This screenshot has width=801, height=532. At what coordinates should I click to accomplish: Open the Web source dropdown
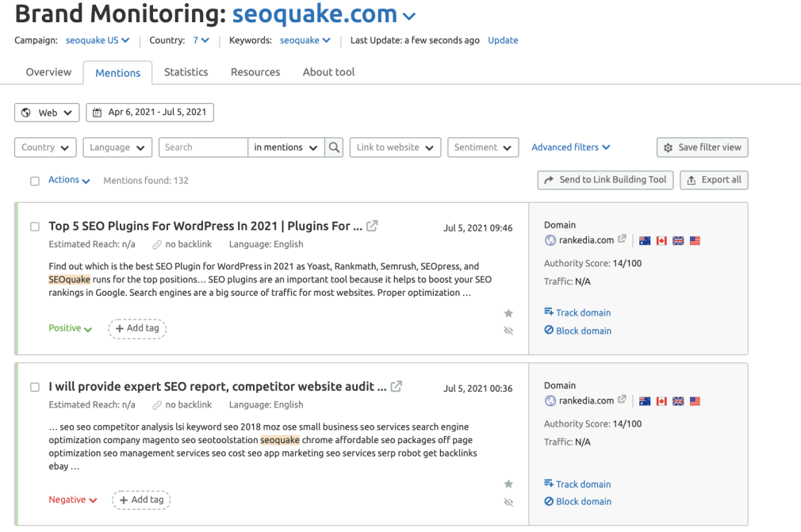pyautogui.click(x=47, y=113)
